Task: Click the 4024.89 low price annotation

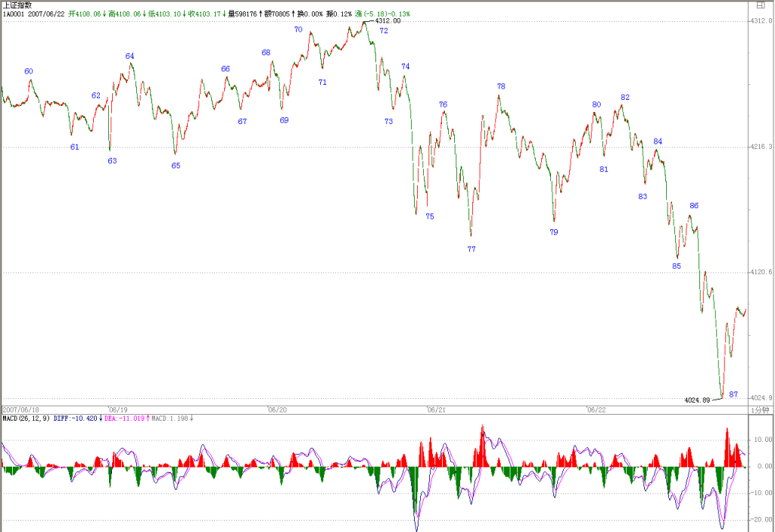Action: (697, 400)
